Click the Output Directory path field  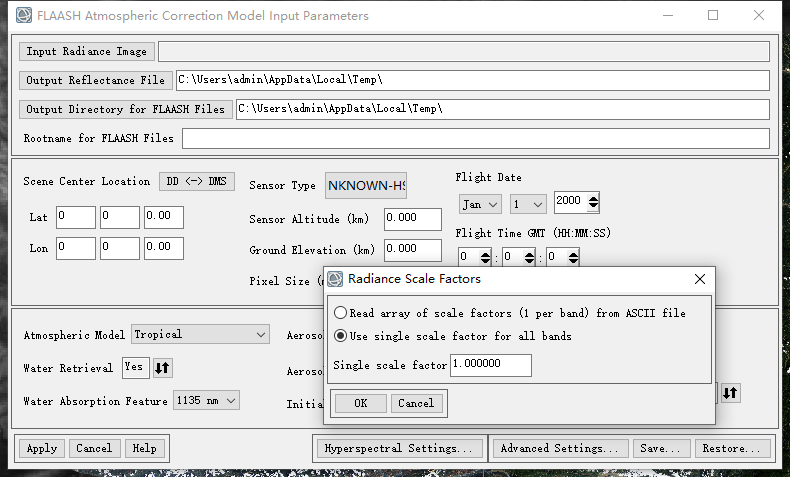[503, 109]
